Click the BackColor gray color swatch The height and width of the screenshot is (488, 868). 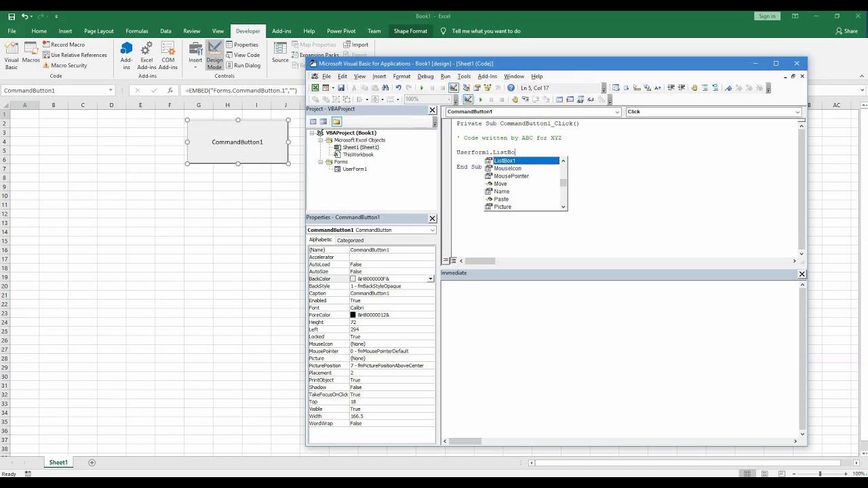pos(353,279)
